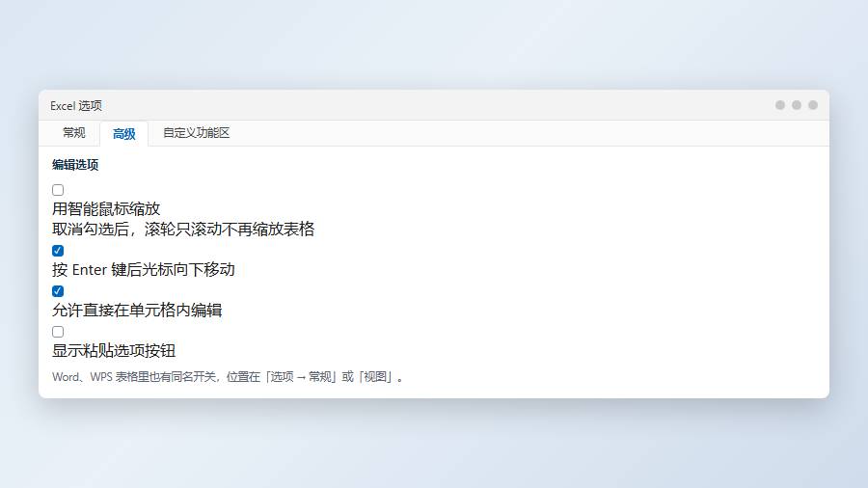
Task: Click the middle title bar dot
Action: pyautogui.click(x=797, y=105)
